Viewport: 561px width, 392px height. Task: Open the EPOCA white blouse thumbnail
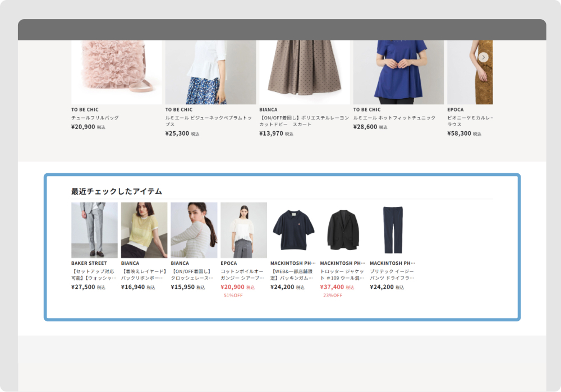click(243, 230)
